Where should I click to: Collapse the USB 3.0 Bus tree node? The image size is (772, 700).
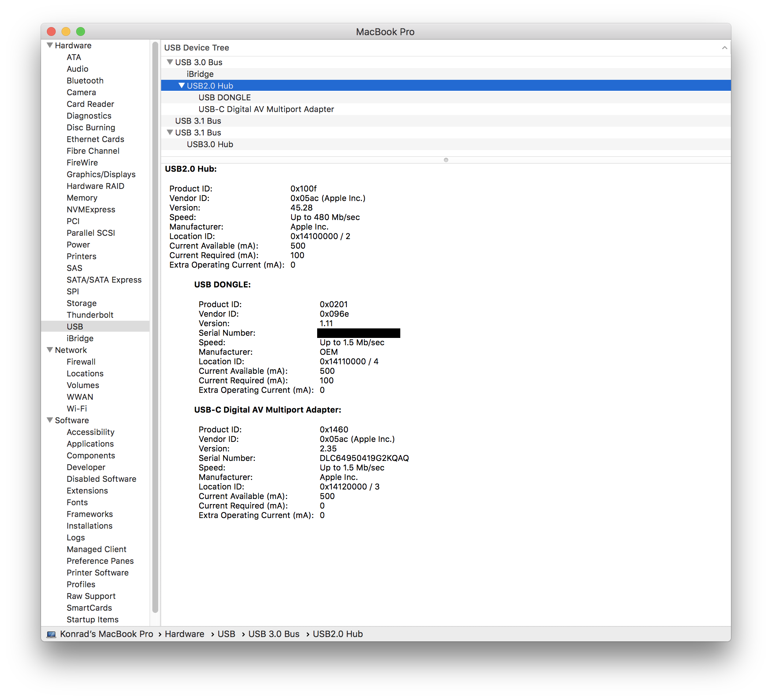(x=170, y=62)
